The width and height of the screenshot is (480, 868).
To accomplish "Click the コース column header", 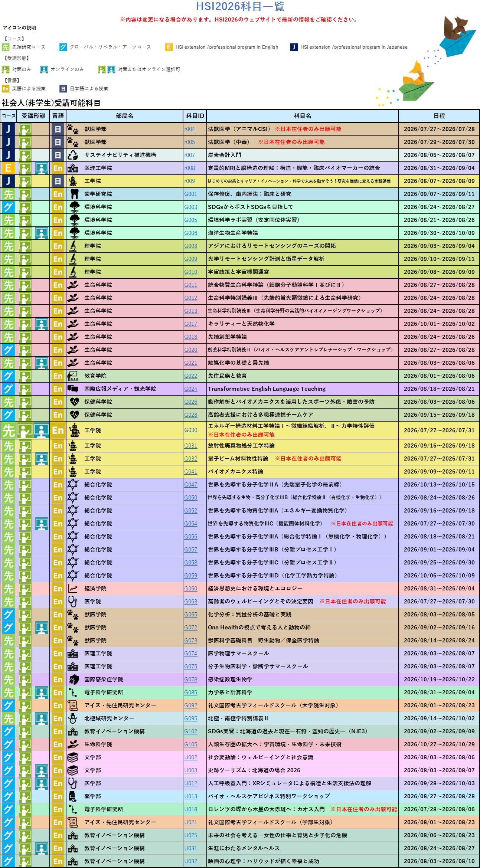I will click(x=9, y=116).
